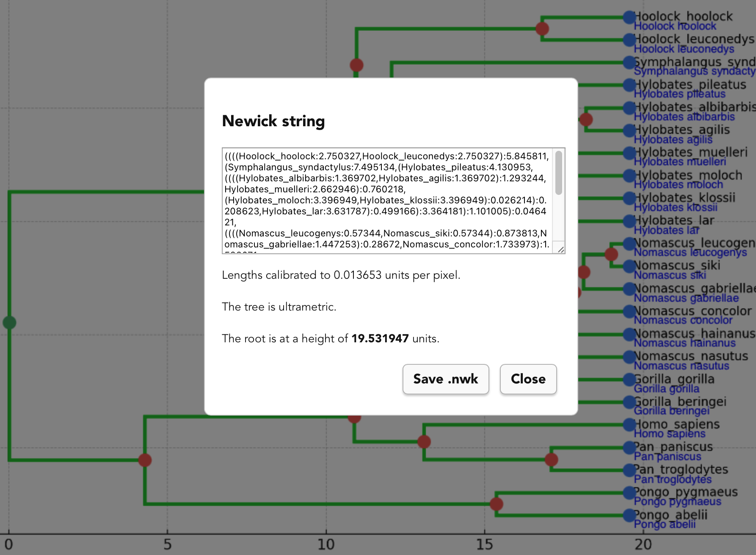756x555 pixels.
Task: Click the blue tip node for Pongo_abelii
Action: pos(629,515)
